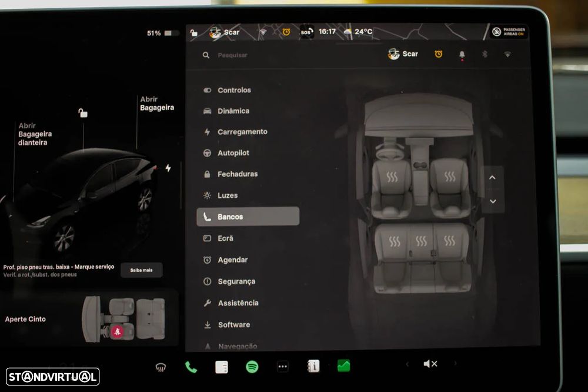Open Wi-Fi icon in settings header

(x=507, y=54)
